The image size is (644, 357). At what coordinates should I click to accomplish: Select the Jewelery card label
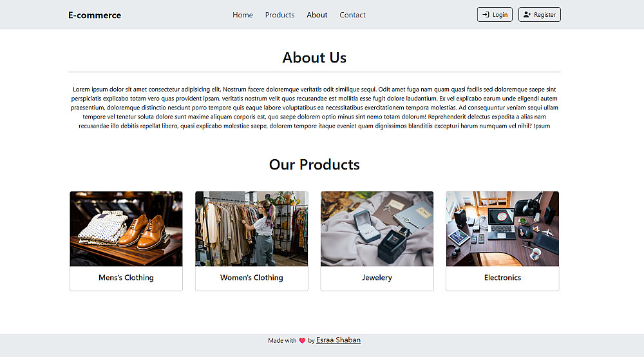point(377,278)
